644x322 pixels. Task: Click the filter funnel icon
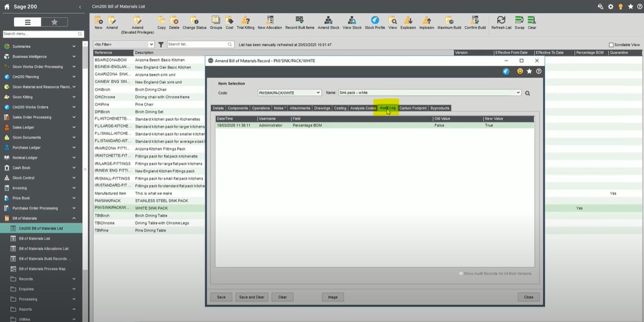click(x=161, y=45)
